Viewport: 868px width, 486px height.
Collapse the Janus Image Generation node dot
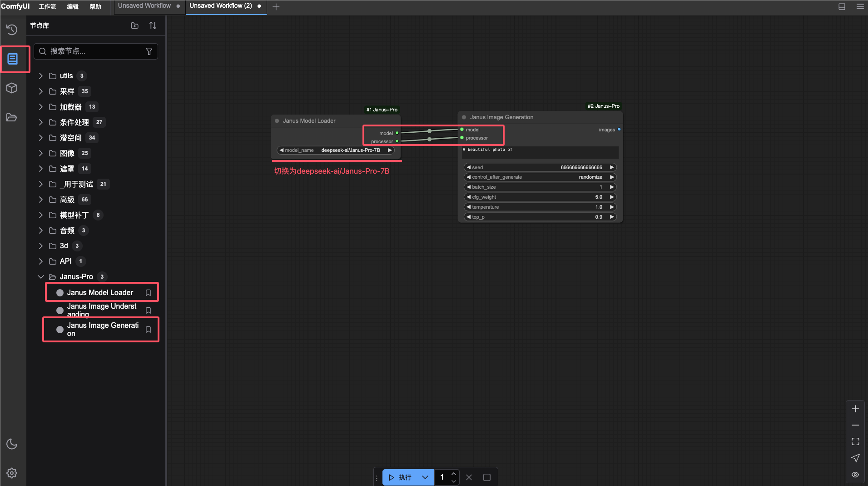(464, 117)
